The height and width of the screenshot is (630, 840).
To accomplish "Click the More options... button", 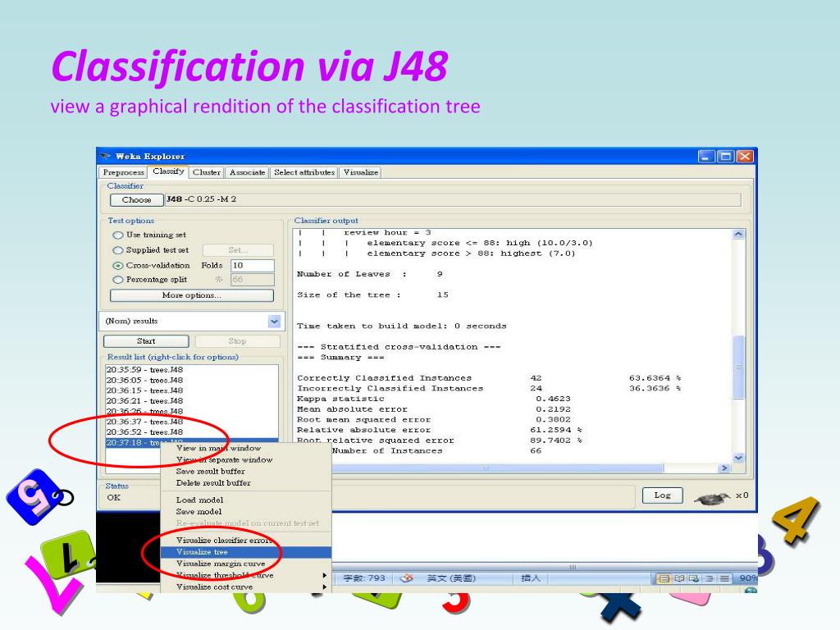I will [192, 295].
